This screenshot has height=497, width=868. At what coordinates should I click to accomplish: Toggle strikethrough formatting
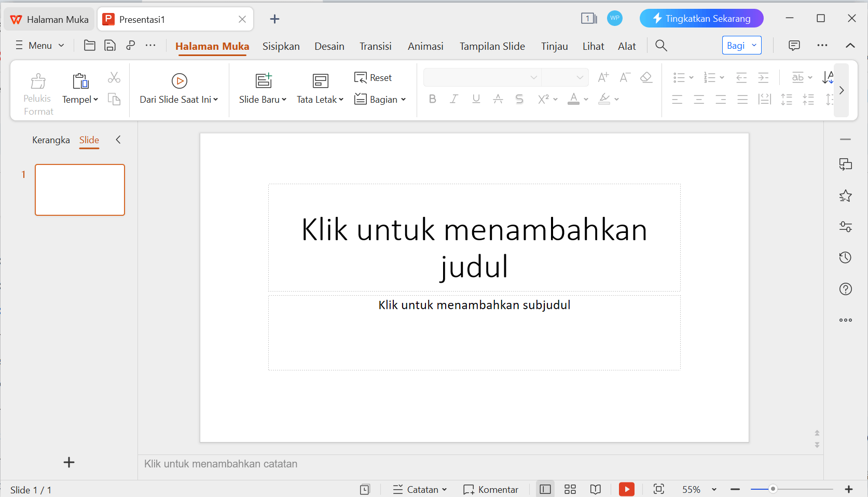519,99
